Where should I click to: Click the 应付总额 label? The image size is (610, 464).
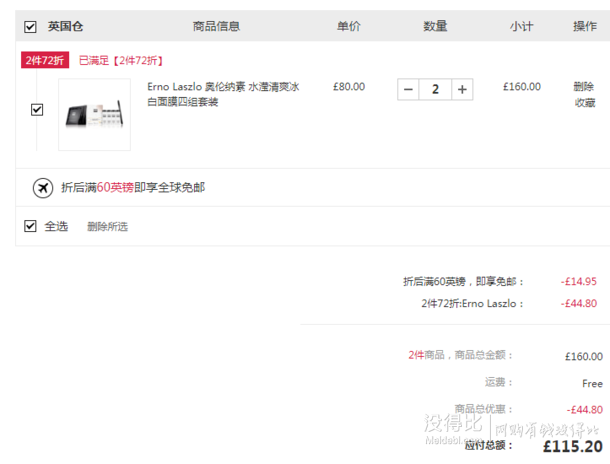(x=489, y=445)
